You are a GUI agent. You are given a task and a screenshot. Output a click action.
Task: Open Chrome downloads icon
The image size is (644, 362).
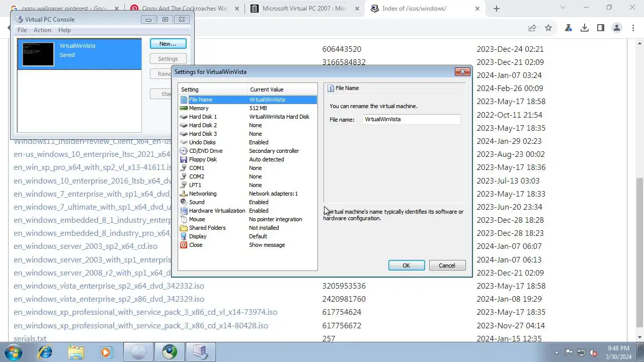584,28
